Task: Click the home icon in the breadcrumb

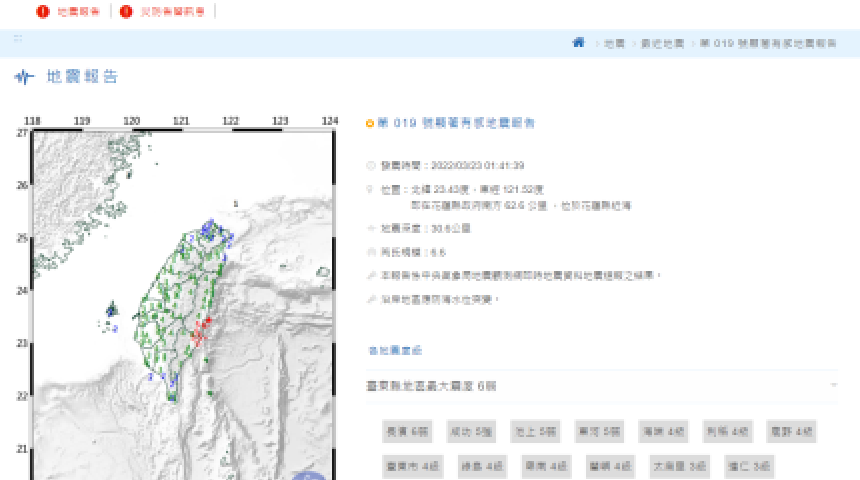Action: point(578,43)
